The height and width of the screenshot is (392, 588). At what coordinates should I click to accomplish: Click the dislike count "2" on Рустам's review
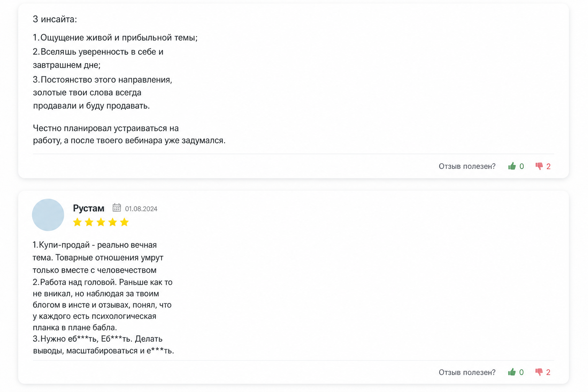[x=548, y=372]
